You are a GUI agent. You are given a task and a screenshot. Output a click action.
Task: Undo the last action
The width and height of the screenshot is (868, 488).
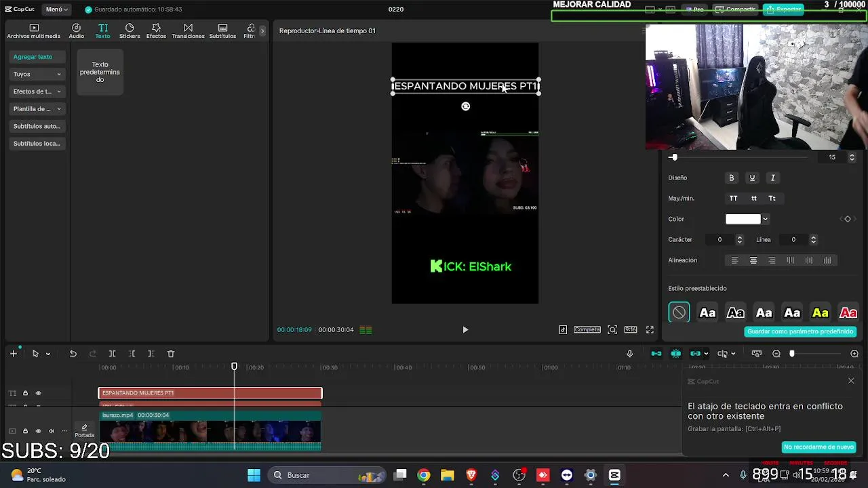pos(73,354)
